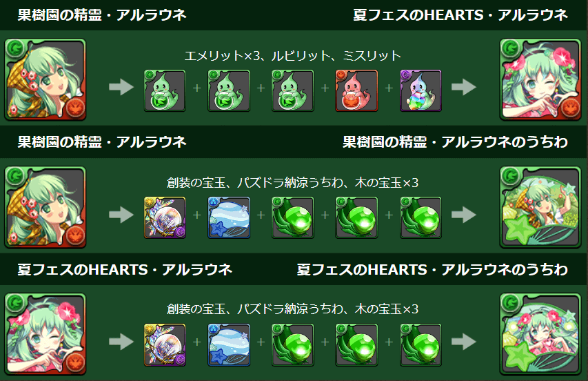588x381 pixels.
Task: Click the middle Emelit icon in top row
Action: click(x=229, y=90)
